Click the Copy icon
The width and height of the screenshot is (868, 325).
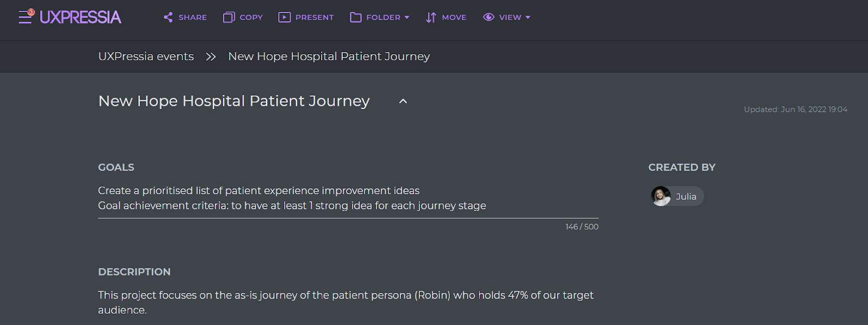pyautogui.click(x=228, y=17)
